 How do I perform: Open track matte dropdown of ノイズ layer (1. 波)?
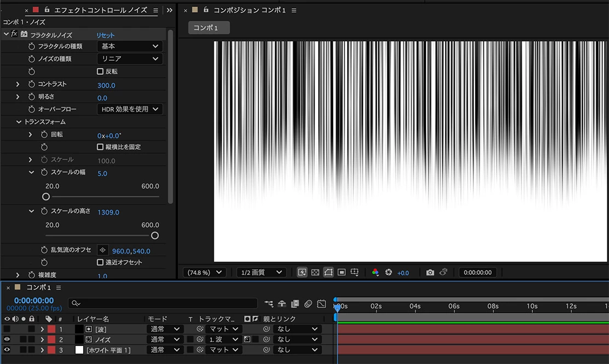click(x=224, y=339)
